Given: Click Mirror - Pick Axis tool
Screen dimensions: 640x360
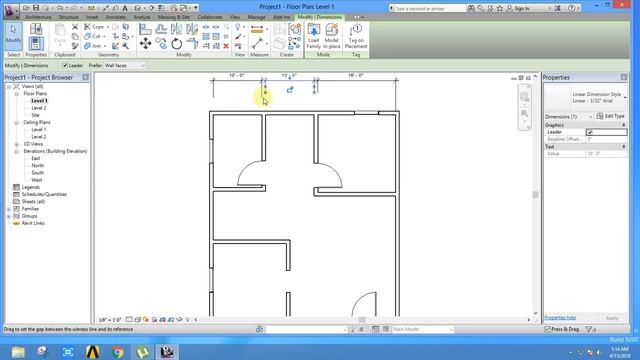Looking at the screenshot, I should pos(176,29).
